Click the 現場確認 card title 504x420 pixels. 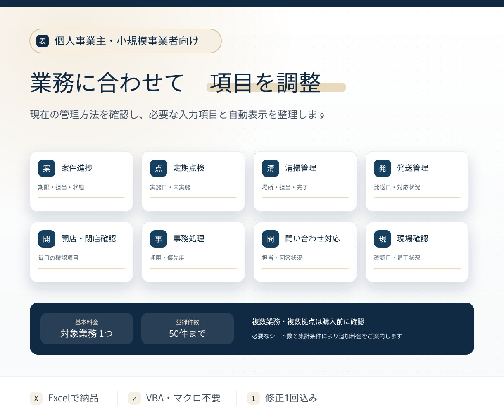point(413,239)
